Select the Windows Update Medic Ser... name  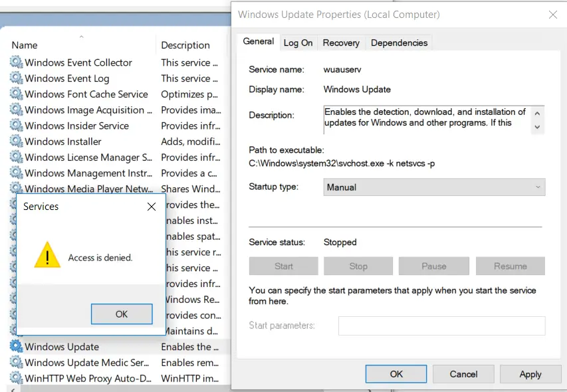(x=87, y=363)
